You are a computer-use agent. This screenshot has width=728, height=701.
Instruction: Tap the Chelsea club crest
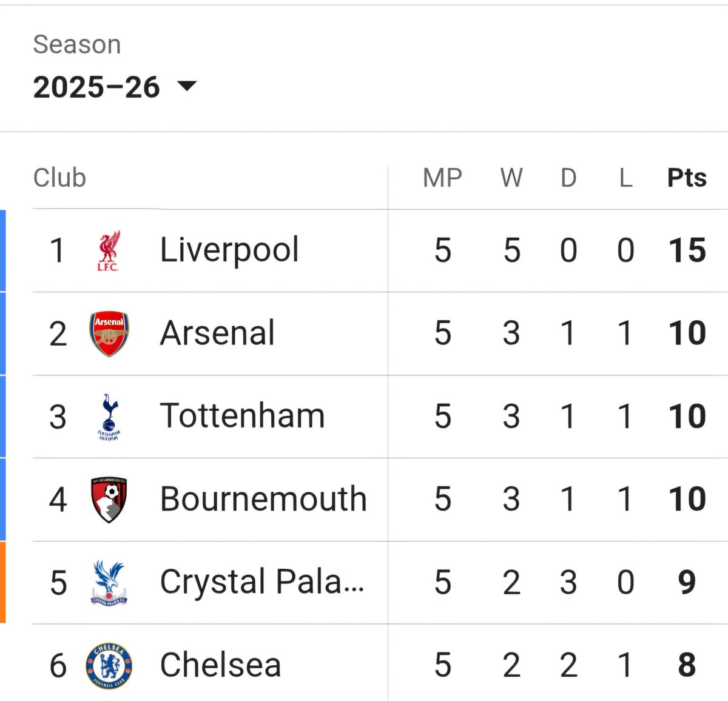point(109,666)
